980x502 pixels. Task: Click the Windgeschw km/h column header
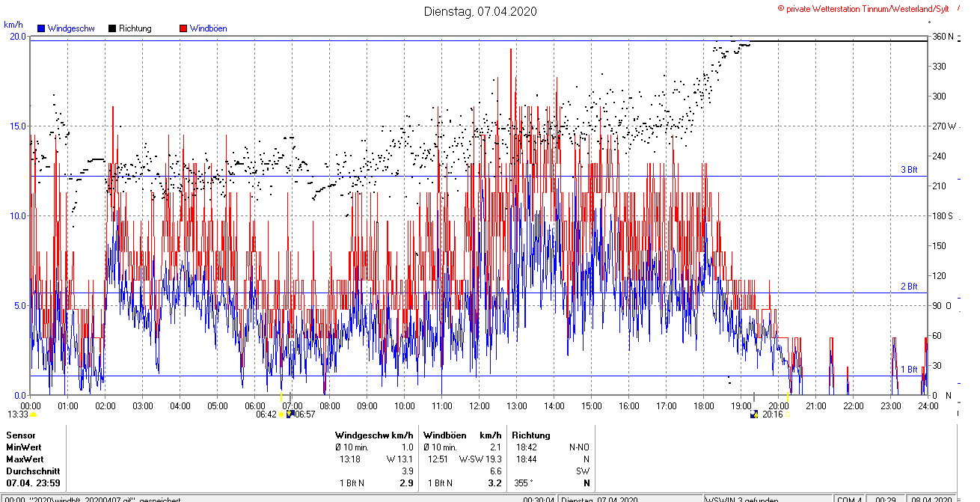click(x=374, y=435)
